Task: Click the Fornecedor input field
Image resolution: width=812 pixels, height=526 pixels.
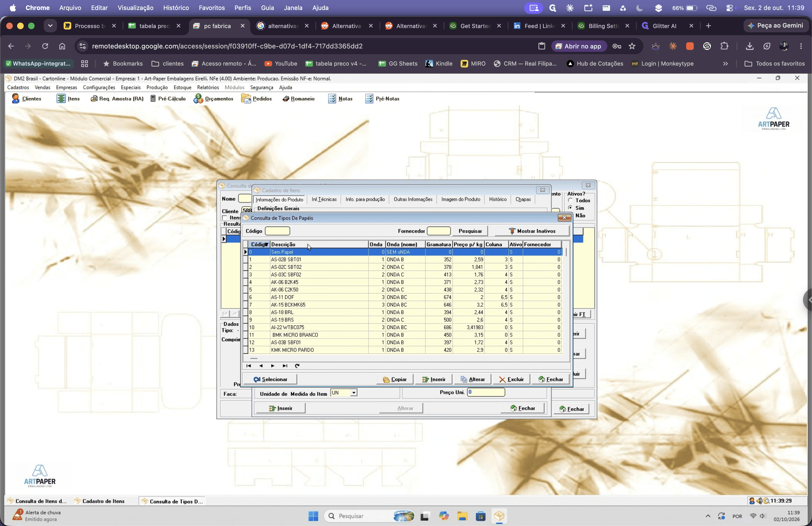Action: click(439, 231)
